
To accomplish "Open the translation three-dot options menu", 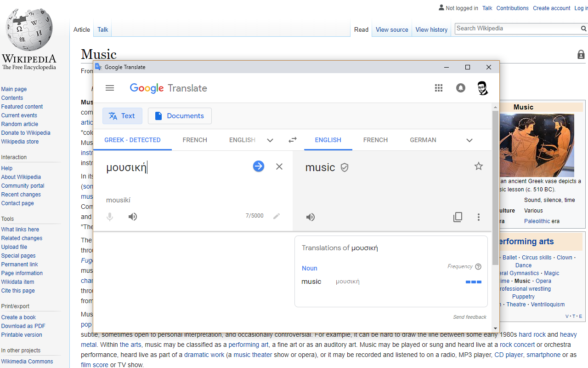I will coord(478,217).
